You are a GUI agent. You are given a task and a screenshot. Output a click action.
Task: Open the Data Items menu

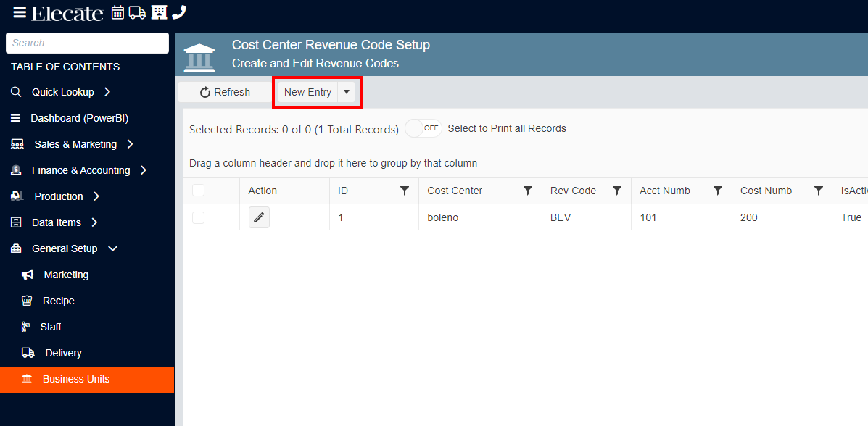[57, 222]
